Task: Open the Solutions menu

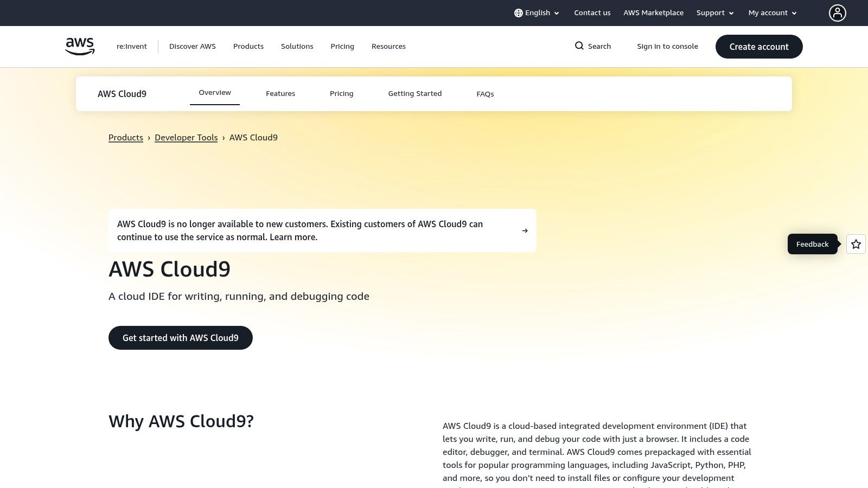Action: tap(297, 46)
